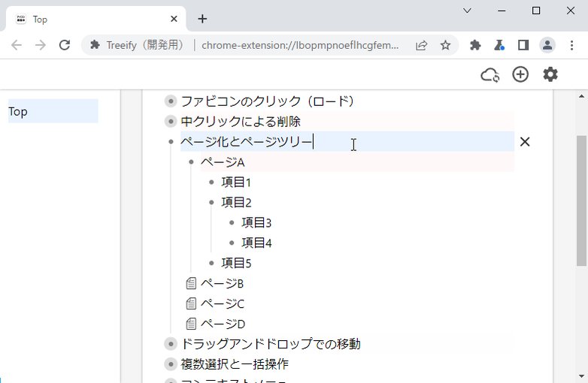
Task: Expand the ドラッグアンドドロップでの移動 bullet
Action: [x=171, y=344]
